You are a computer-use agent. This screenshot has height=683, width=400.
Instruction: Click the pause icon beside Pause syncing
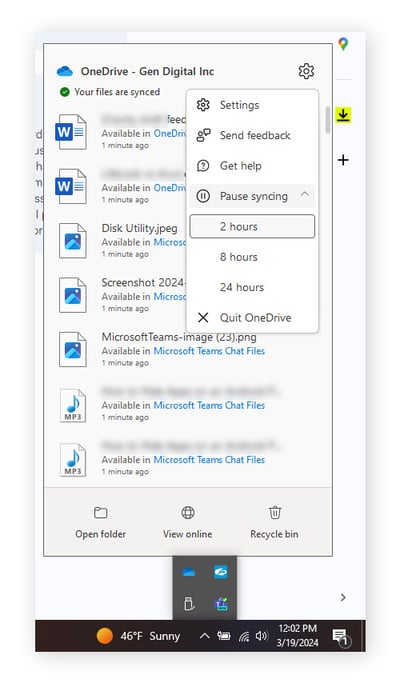203,196
